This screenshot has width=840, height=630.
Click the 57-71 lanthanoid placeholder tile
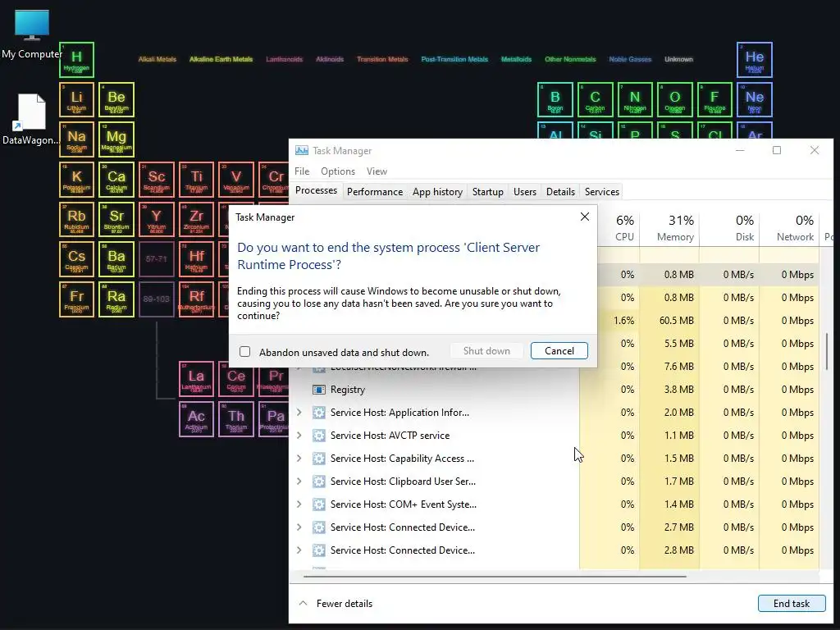point(157,259)
